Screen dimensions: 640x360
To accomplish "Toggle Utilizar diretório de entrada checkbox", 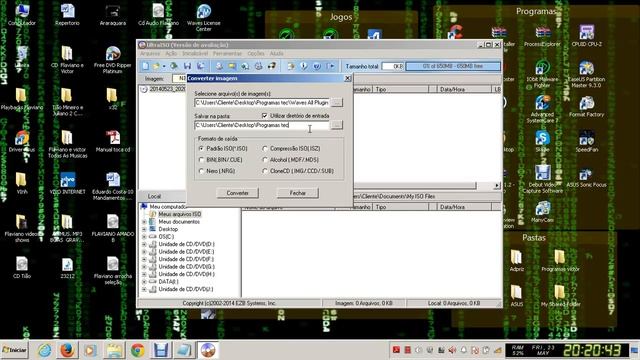I will click(x=264, y=116).
